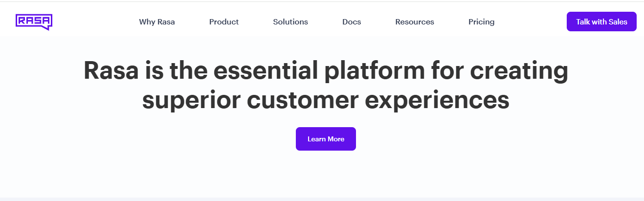Click the word "essential" in the headline
This screenshot has height=201, width=644.
point(265,70)
